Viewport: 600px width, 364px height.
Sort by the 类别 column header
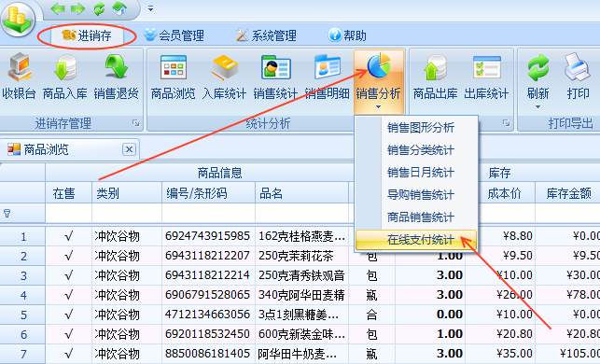[127, 193]
